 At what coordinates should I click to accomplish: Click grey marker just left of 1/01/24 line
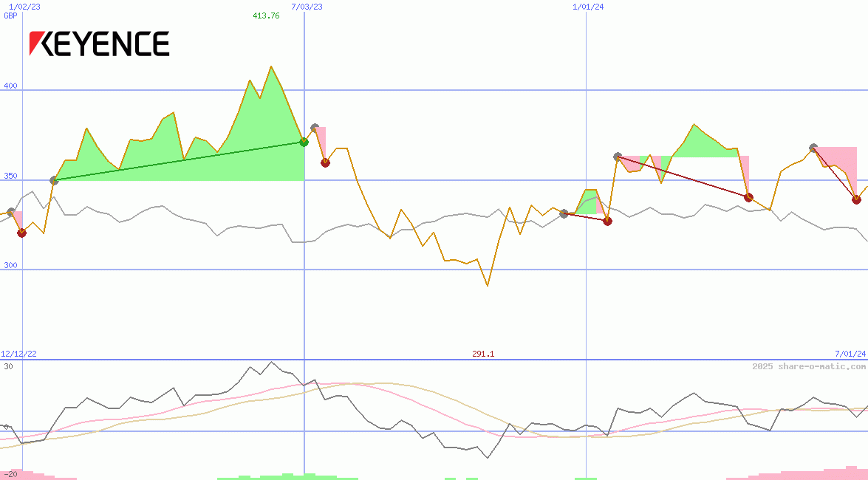click(x=564, y=213)
